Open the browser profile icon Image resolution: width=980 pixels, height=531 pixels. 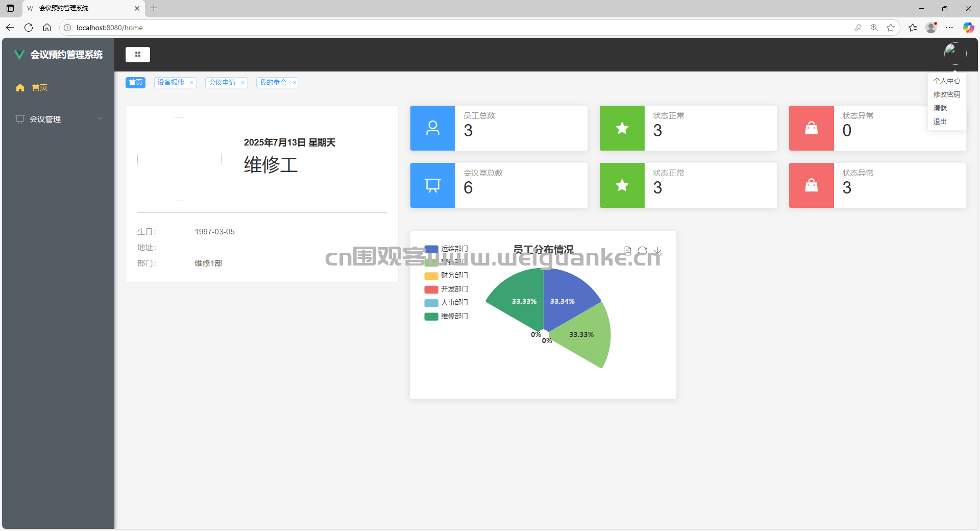932,28
